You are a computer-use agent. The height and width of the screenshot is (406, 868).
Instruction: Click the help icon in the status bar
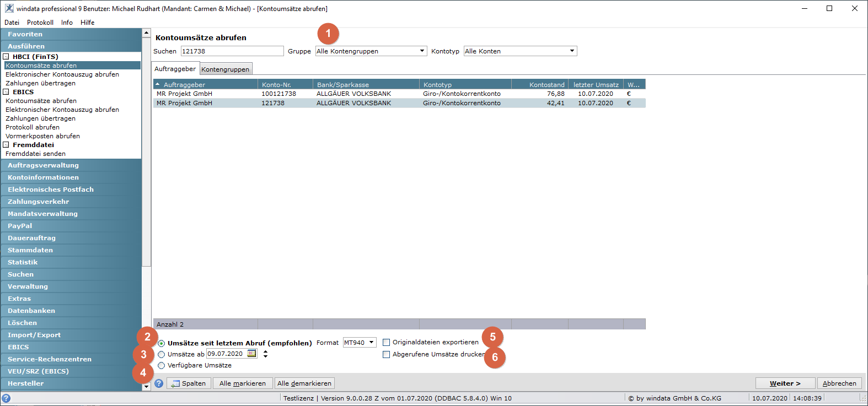point(6,398)
